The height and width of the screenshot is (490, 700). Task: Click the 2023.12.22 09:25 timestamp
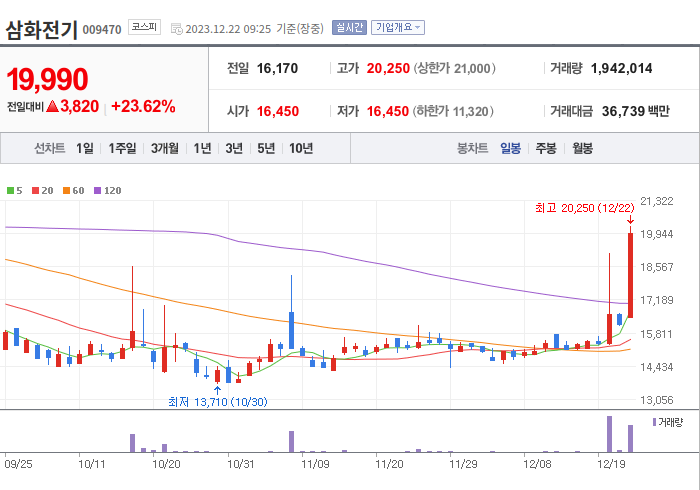[x=228, y=29]
